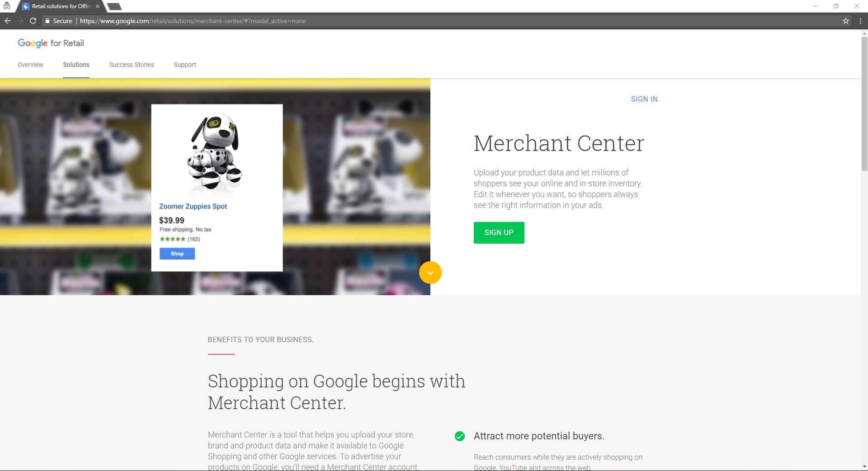Click the $39.99 price text

(x=172, y=220)
